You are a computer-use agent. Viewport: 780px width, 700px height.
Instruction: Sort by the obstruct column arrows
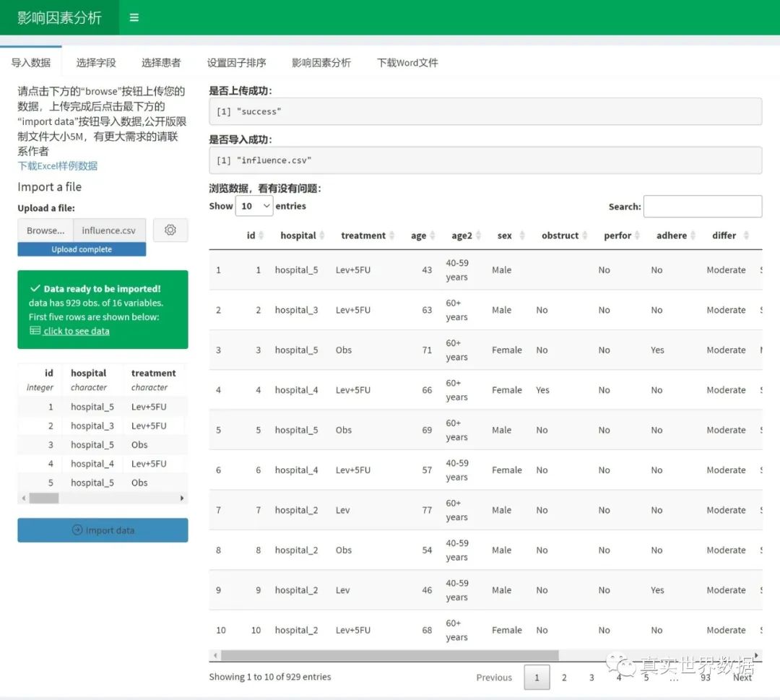[x=584, y=236]
